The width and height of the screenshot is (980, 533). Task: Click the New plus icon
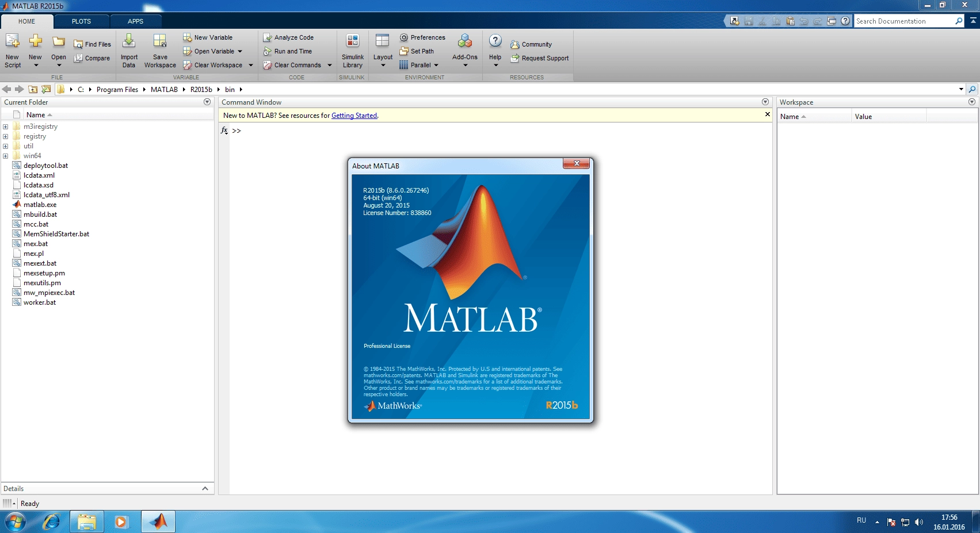35,41
